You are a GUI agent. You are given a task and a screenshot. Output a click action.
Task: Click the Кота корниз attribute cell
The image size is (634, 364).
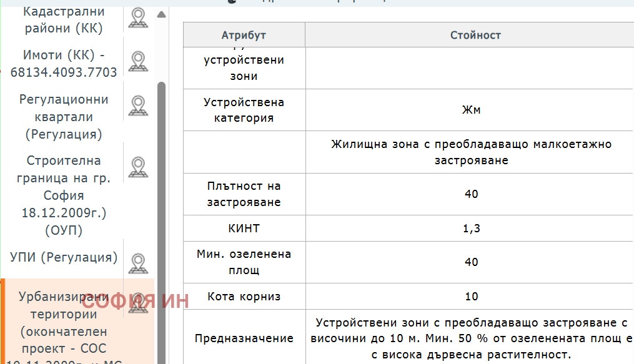coord(244,297)
